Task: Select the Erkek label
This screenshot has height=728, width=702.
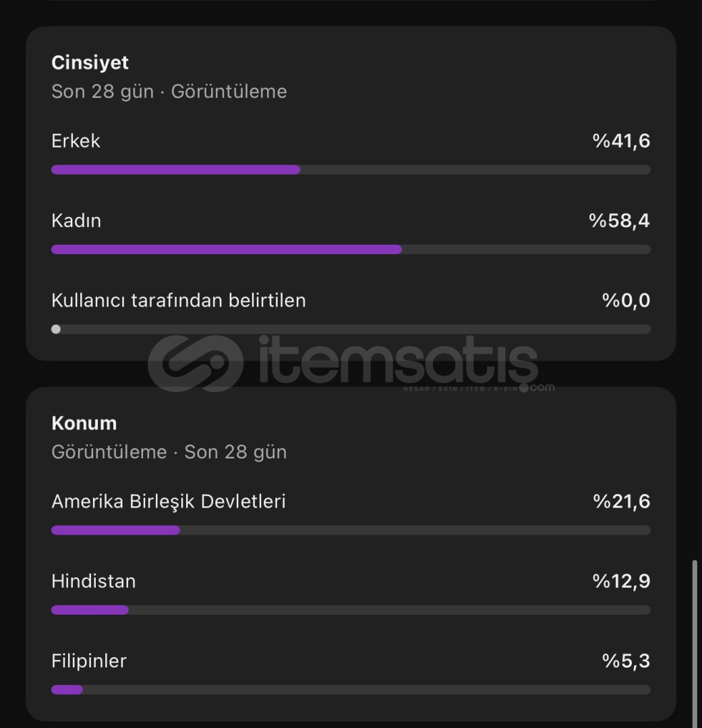Action: click(76, 141)
